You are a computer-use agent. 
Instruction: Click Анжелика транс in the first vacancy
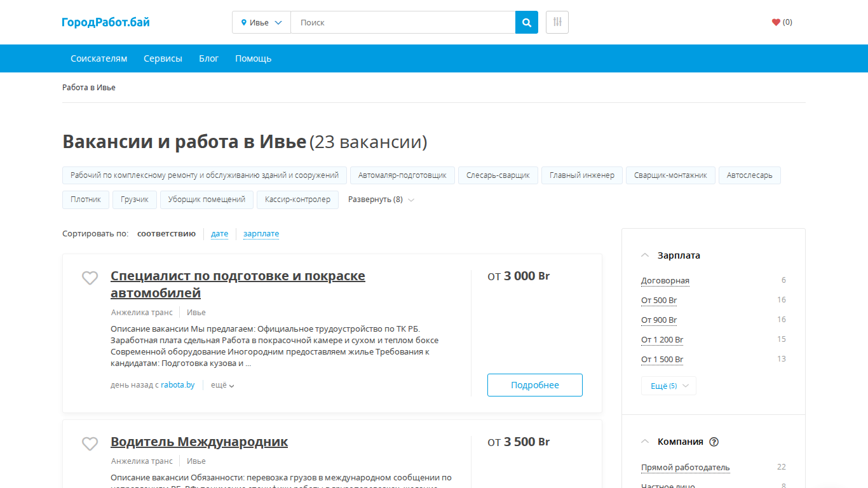click(x=142, y=313)
